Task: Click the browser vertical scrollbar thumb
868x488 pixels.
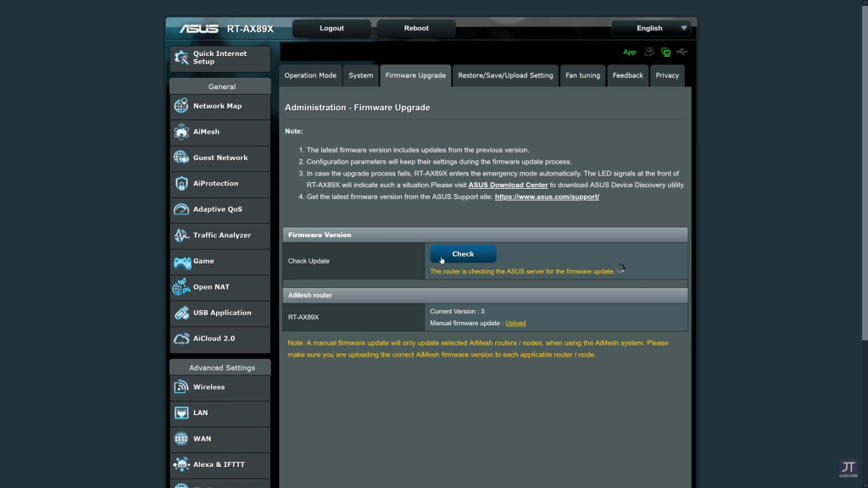Action: click(x=865, y=174)
